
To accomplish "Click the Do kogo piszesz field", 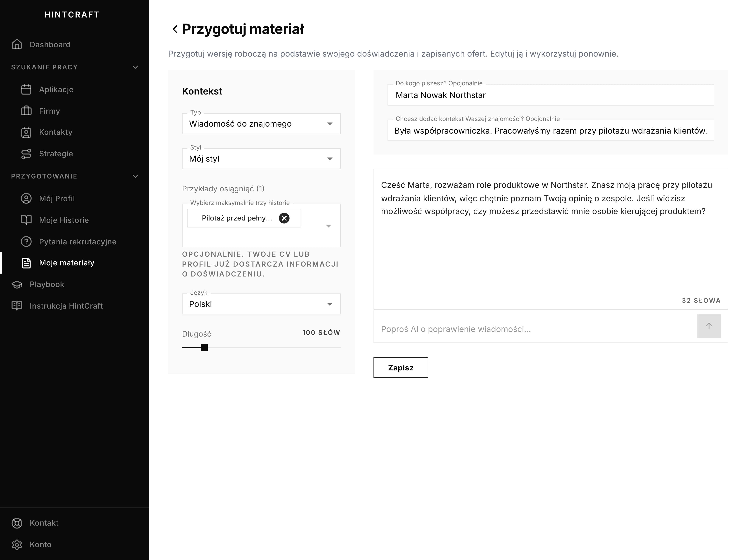I will (x=551, y=95).
